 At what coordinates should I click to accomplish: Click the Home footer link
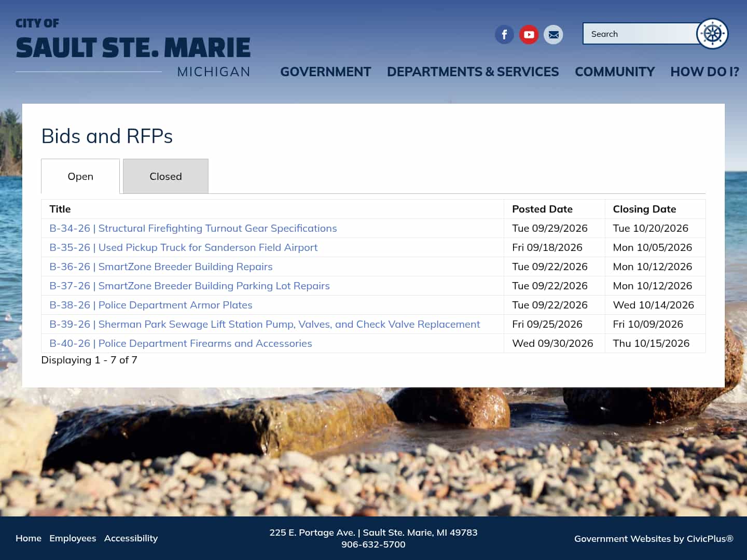coord(29,538)
